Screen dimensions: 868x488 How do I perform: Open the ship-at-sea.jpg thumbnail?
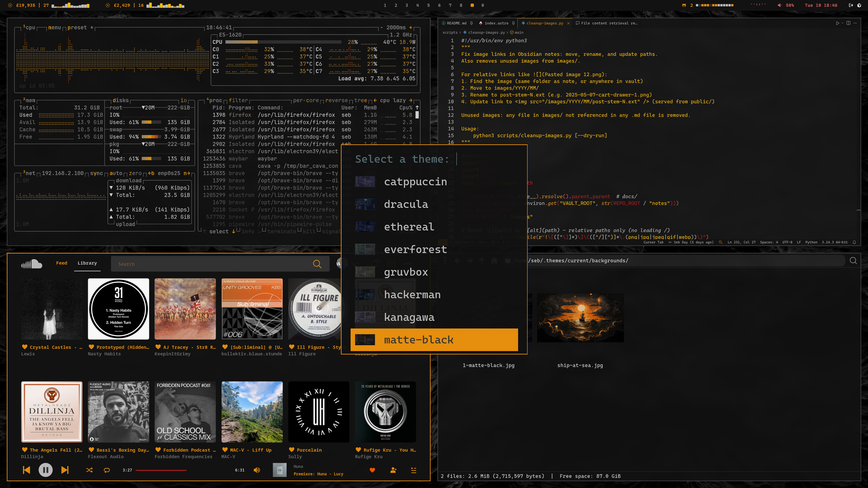click(x=580, y=318)
